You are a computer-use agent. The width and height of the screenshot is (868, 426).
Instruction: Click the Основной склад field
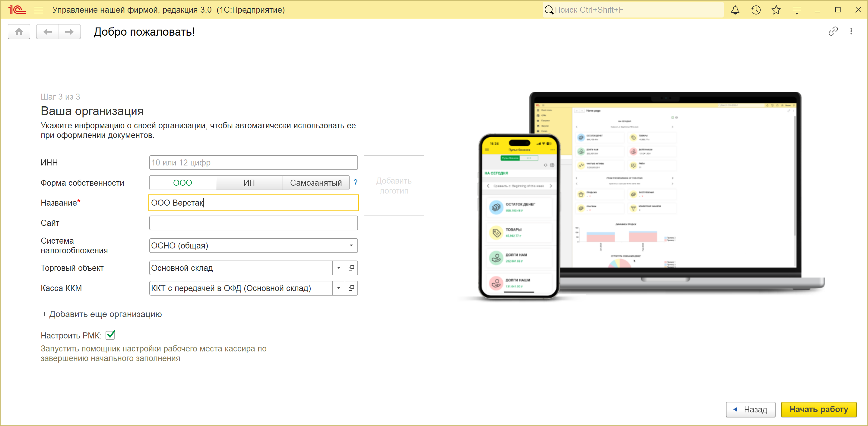(241, 268)
